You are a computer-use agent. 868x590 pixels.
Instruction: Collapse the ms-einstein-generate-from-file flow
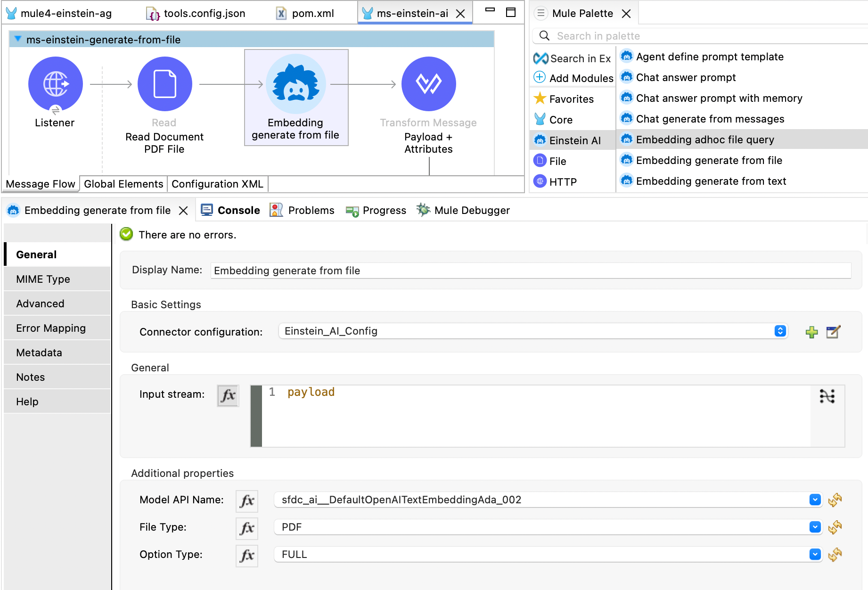click(x=17, y=39)
